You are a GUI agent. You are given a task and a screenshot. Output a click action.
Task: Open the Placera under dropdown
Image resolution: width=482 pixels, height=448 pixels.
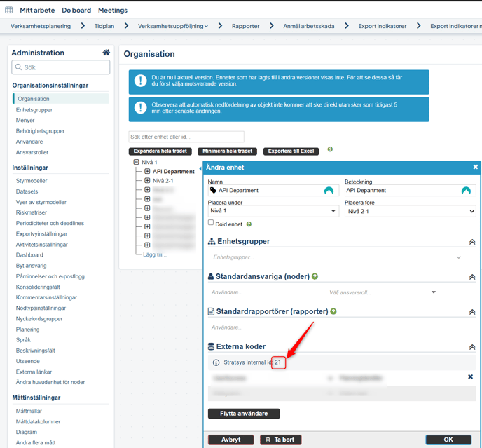click(273, 211)
